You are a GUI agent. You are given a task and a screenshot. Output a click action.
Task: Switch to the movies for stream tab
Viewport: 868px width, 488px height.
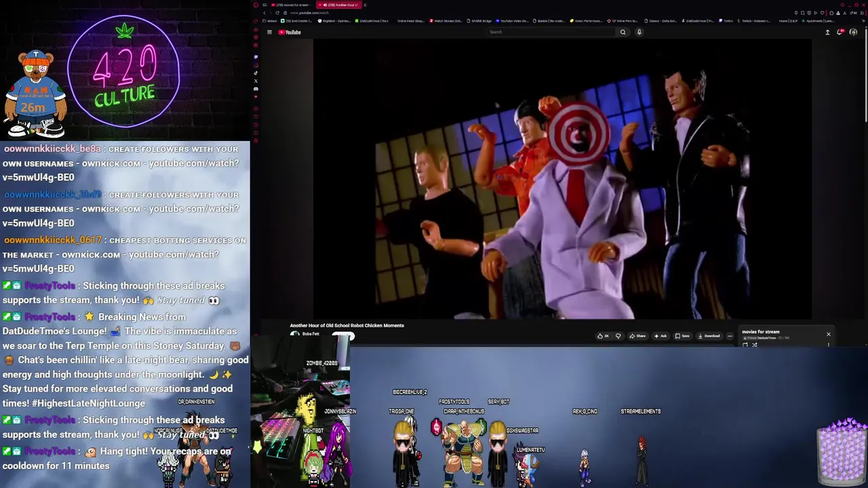click(292, 5)
